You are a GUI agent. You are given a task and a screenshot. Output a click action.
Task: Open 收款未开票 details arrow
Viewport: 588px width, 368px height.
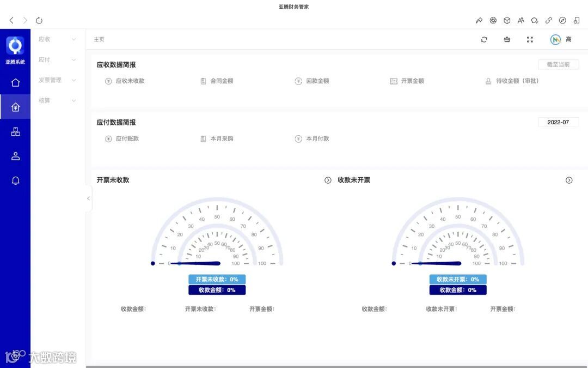coord(569,180)
